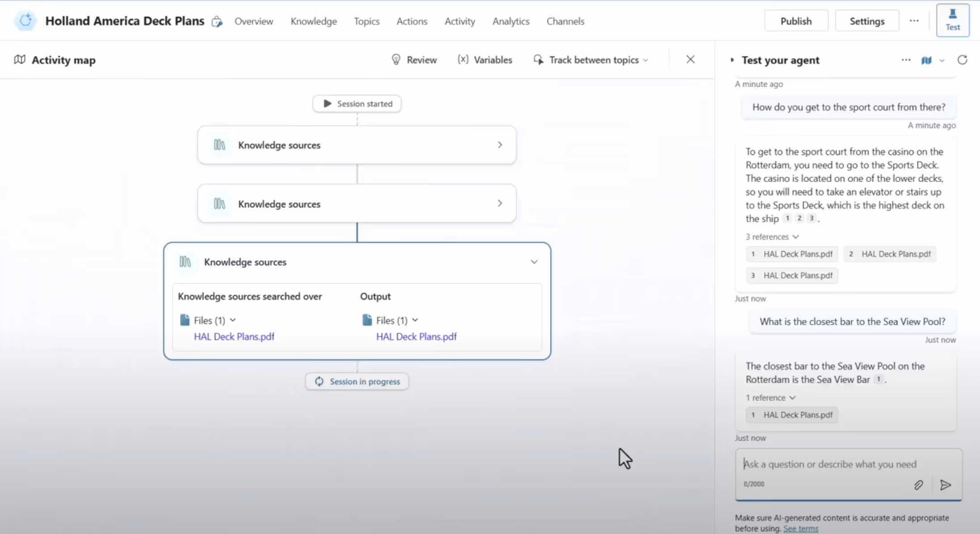
Task: Expand the second Knowledge sources node chevron
Action: pos(500,203)
